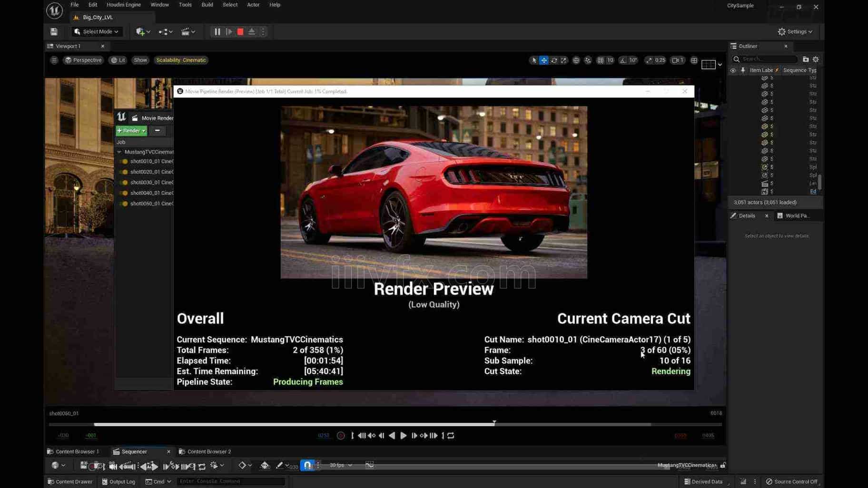
Task: Toggle Sequencer snapping magnet icon
Action: point(308,466)
